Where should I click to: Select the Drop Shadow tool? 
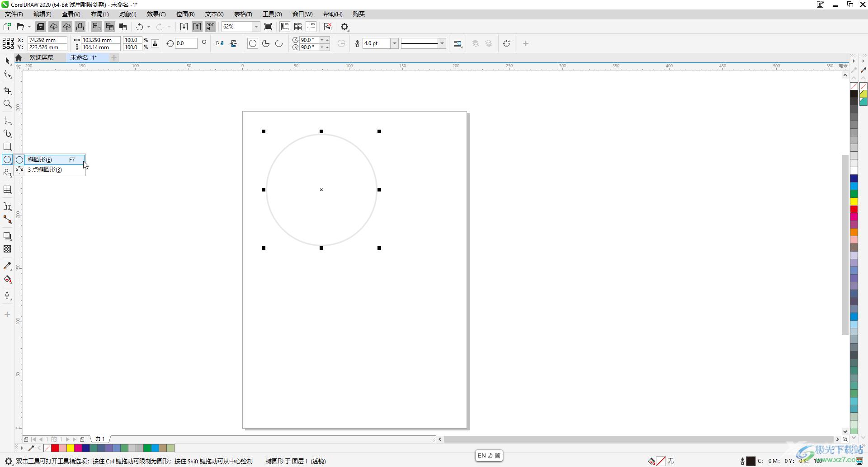tap(7, 236)
